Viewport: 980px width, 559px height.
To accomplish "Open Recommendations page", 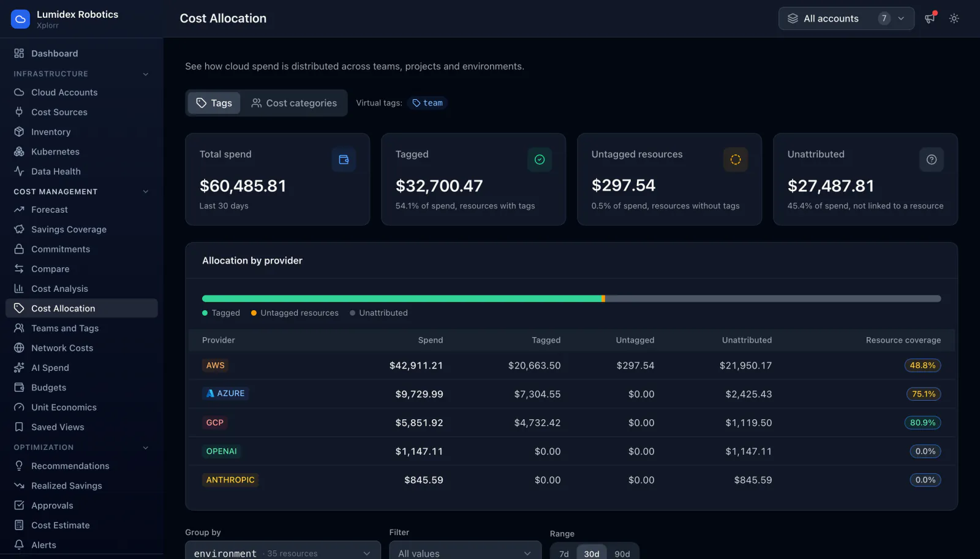I will coord(81,466).
